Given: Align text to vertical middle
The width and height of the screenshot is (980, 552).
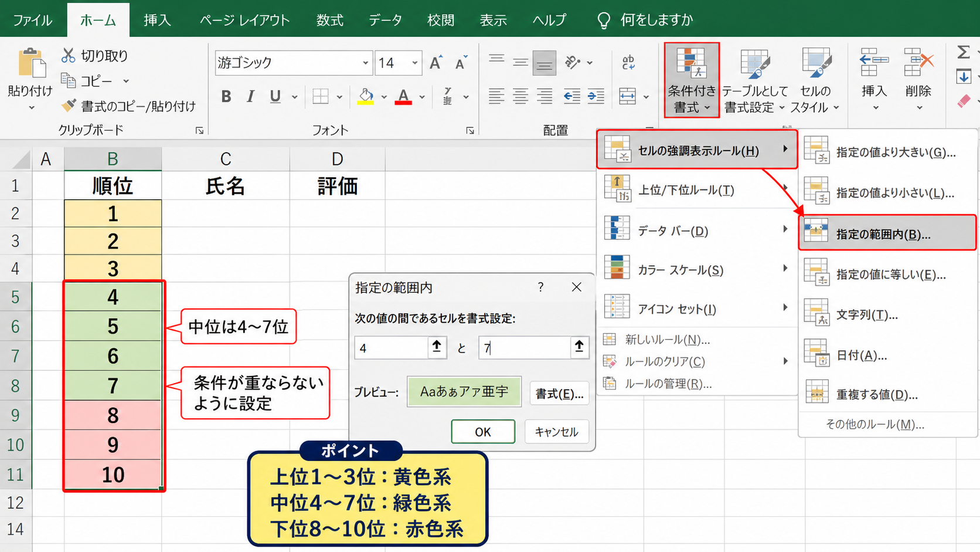Looking at the screenshot, I should (520, 63).
